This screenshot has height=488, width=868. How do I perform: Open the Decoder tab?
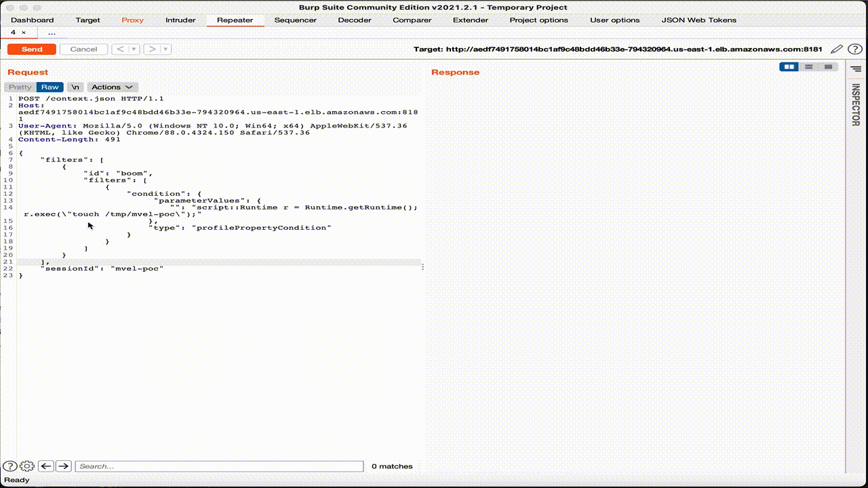pyautogui.click(x=355, y=20)
